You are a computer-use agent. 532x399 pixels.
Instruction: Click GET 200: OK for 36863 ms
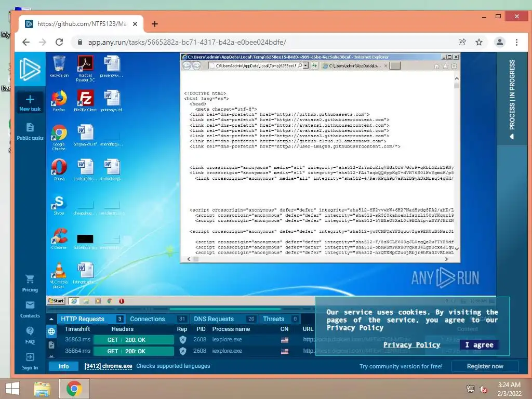(134, 340)
